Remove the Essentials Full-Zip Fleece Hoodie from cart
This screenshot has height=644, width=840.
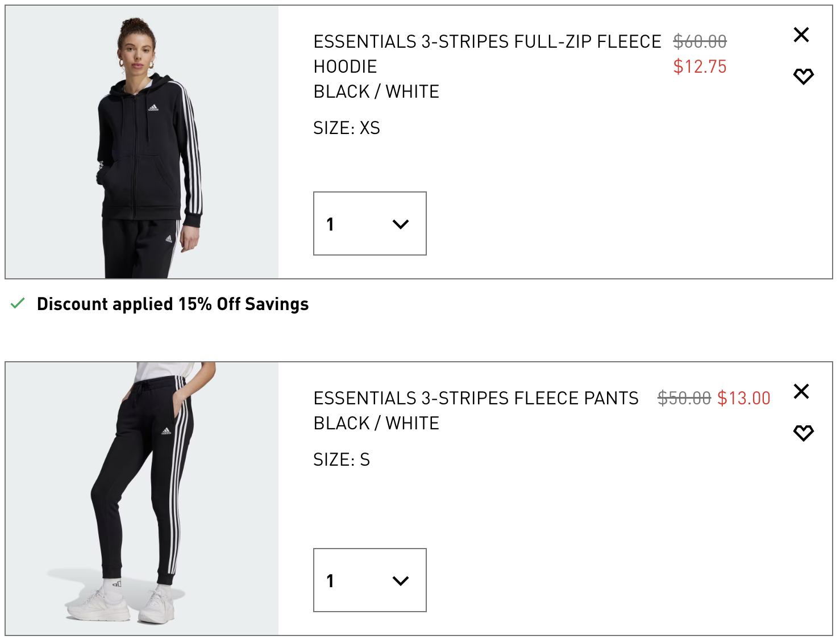(801, 35)
